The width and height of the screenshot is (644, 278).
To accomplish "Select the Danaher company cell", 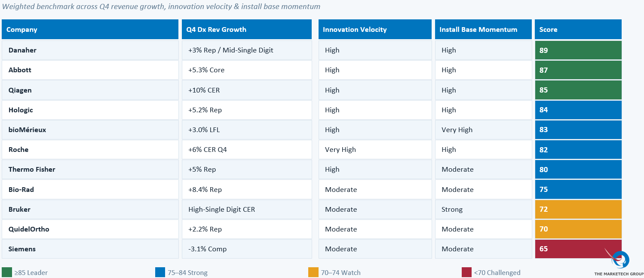I will click(90, 50).
